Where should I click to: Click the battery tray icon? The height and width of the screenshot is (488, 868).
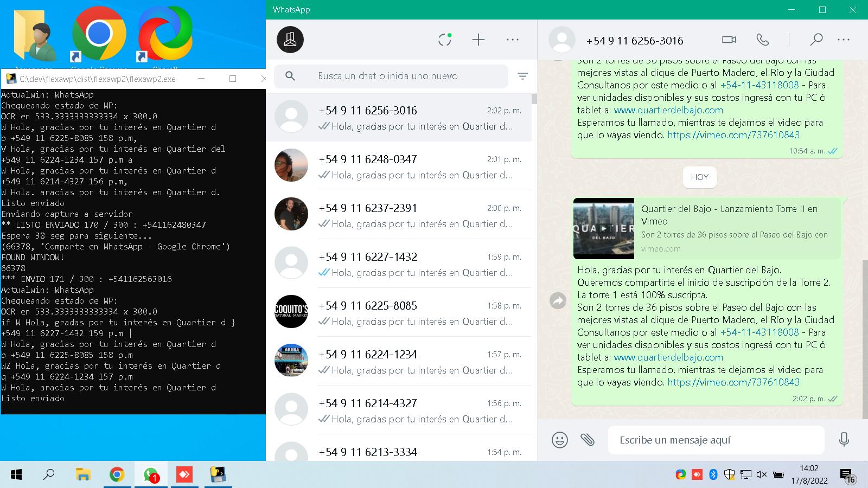(778, 475)
